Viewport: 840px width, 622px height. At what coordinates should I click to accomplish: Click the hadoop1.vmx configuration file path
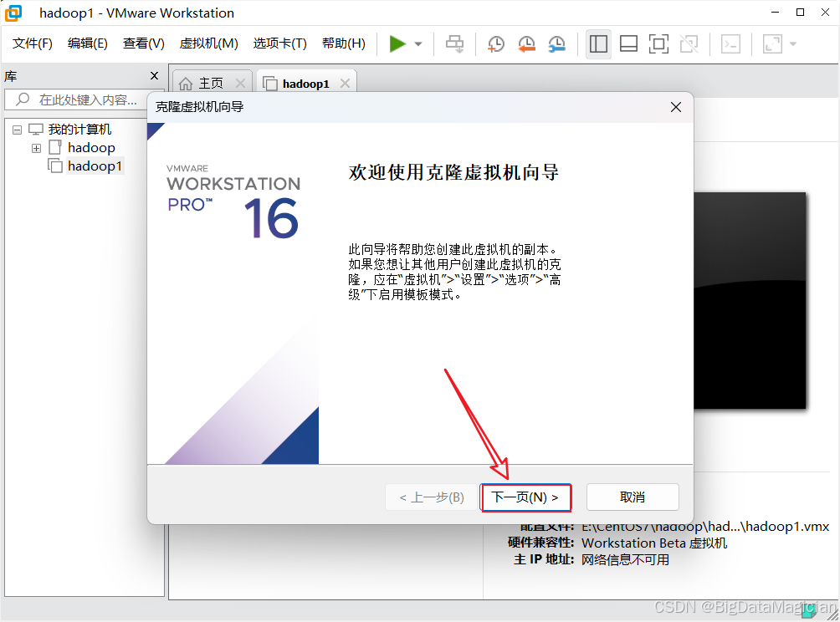click(705, 527)
